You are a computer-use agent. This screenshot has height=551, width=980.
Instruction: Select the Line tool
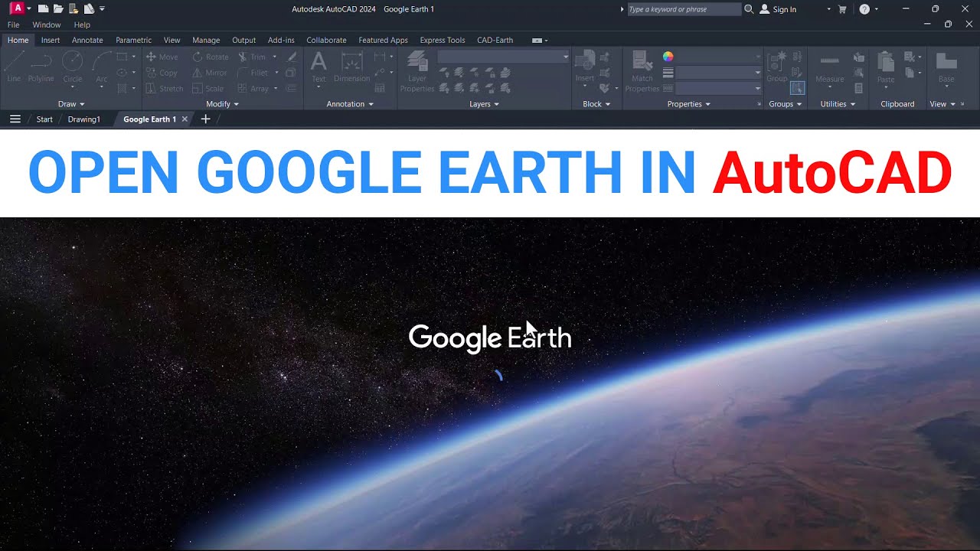14,67
